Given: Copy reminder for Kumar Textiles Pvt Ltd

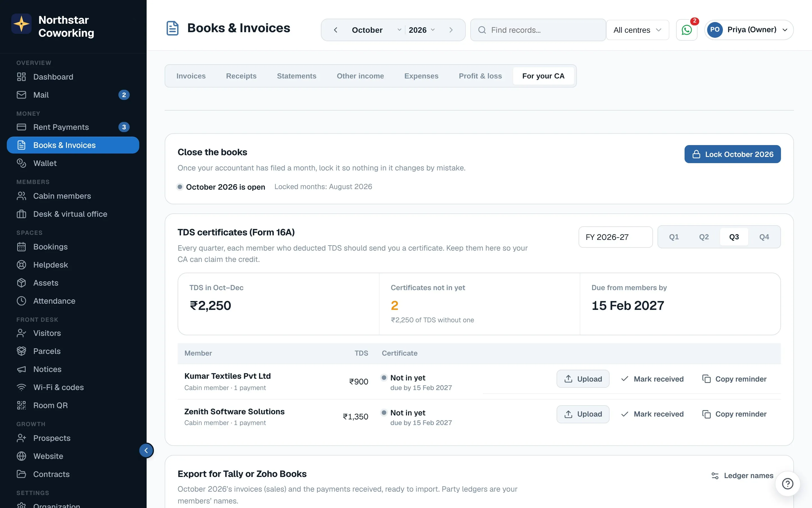Looking at the screenshot, I should point(734,379).
